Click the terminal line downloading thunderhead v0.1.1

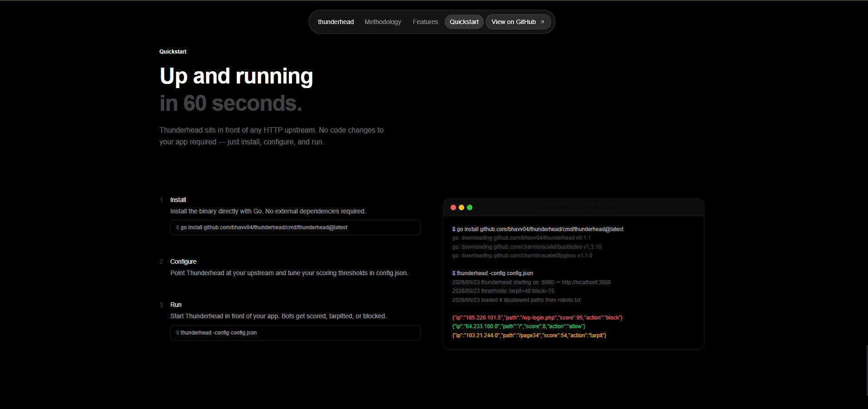tap(521, 238)
